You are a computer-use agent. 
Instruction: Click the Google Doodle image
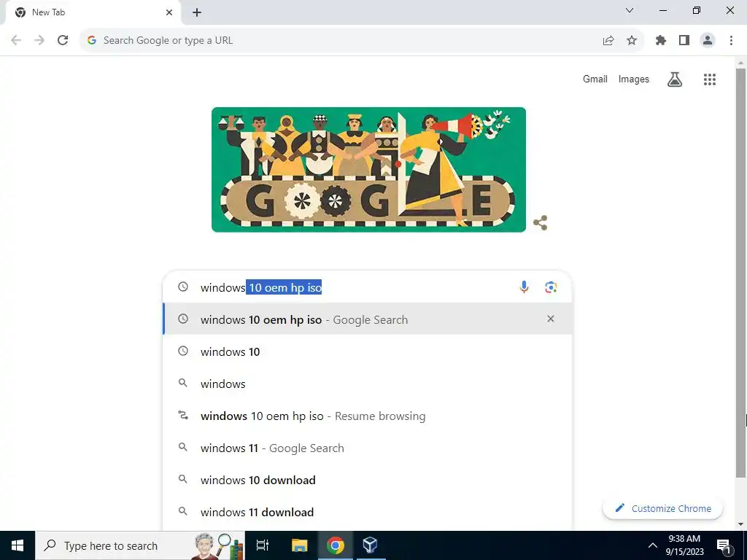(x=368, y=169)
